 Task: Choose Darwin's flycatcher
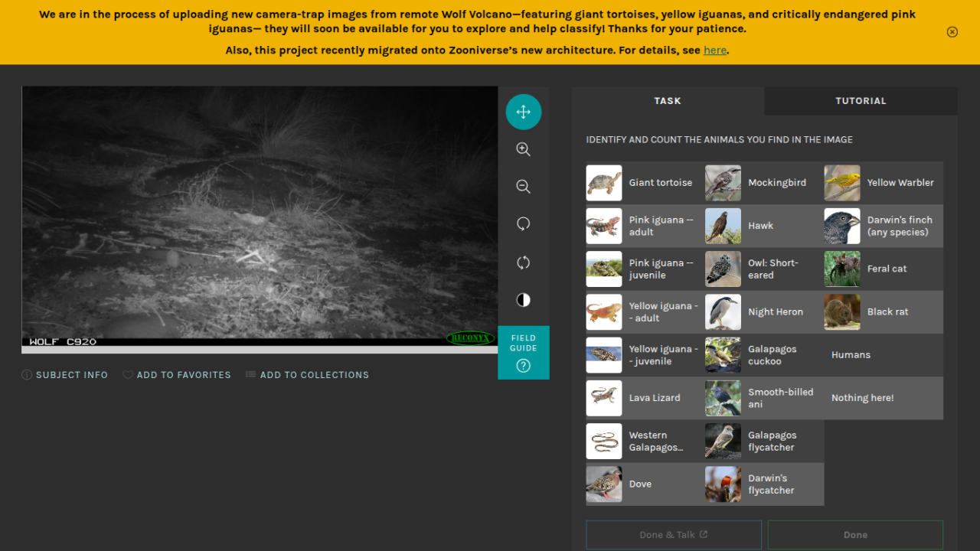pyautogui.click(x=765, y=484)
